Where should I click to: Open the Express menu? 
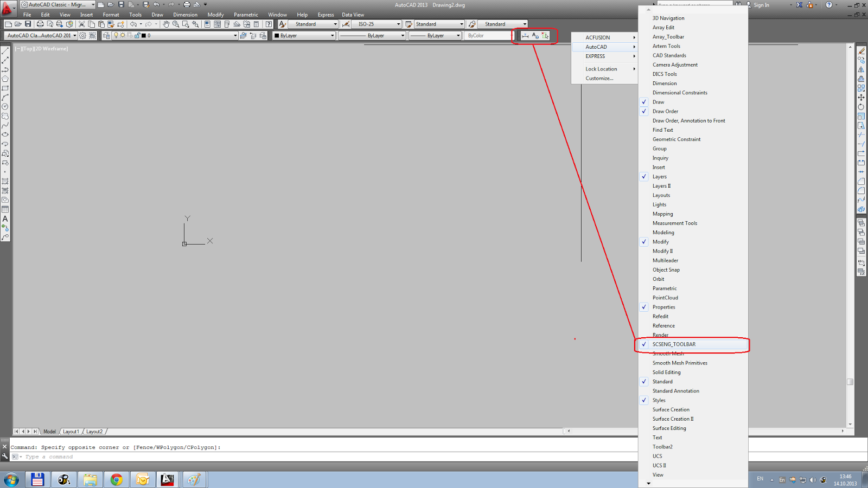coord(325,15)
